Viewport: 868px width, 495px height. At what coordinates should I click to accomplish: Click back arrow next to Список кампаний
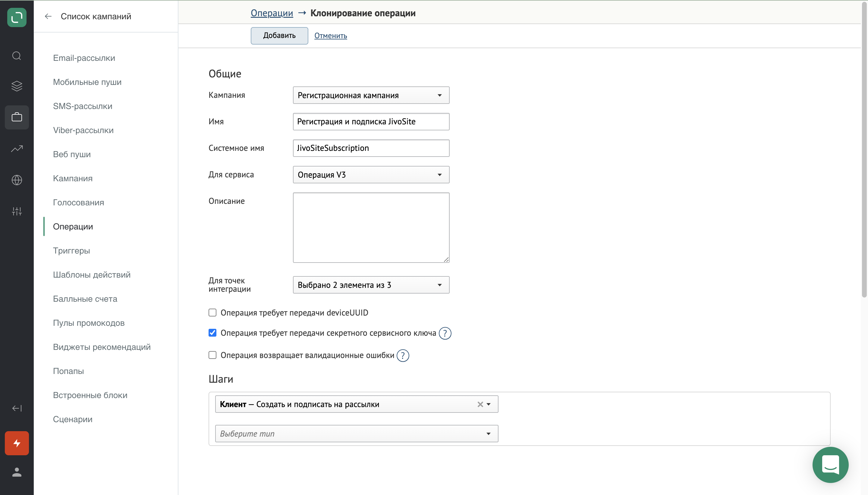point(48,16)
